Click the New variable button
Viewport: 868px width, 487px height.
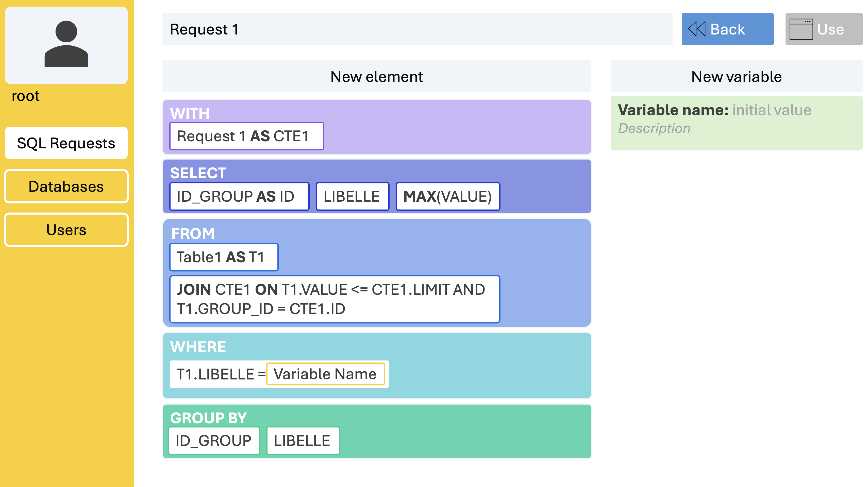tap(736, 77)
